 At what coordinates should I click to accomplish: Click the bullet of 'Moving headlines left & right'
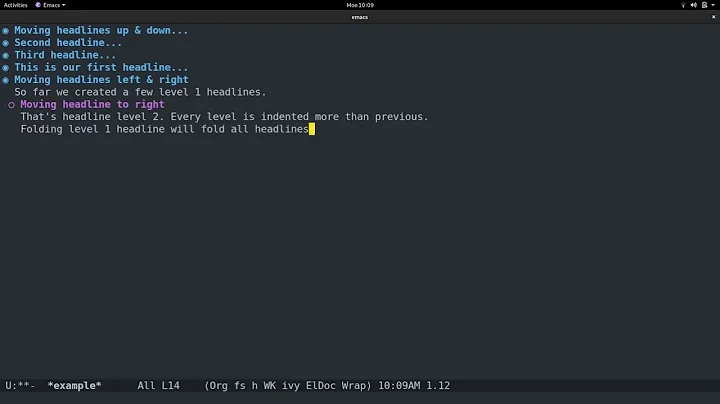pos(6,80)
